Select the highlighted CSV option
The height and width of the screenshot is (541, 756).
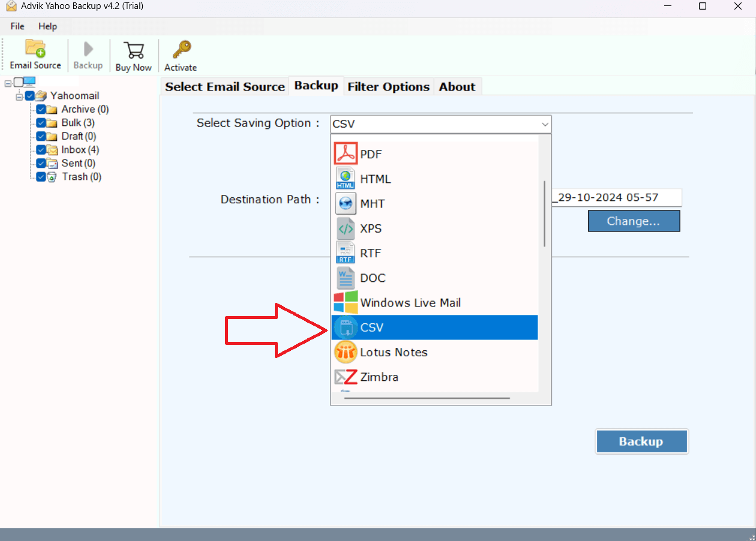pyautogui.click(x=435, y=327)
